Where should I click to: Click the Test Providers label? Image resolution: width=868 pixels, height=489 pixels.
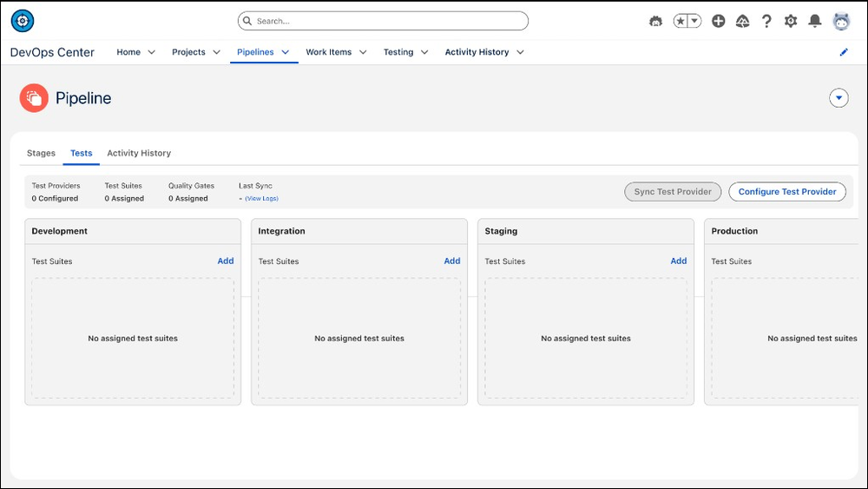56,186
